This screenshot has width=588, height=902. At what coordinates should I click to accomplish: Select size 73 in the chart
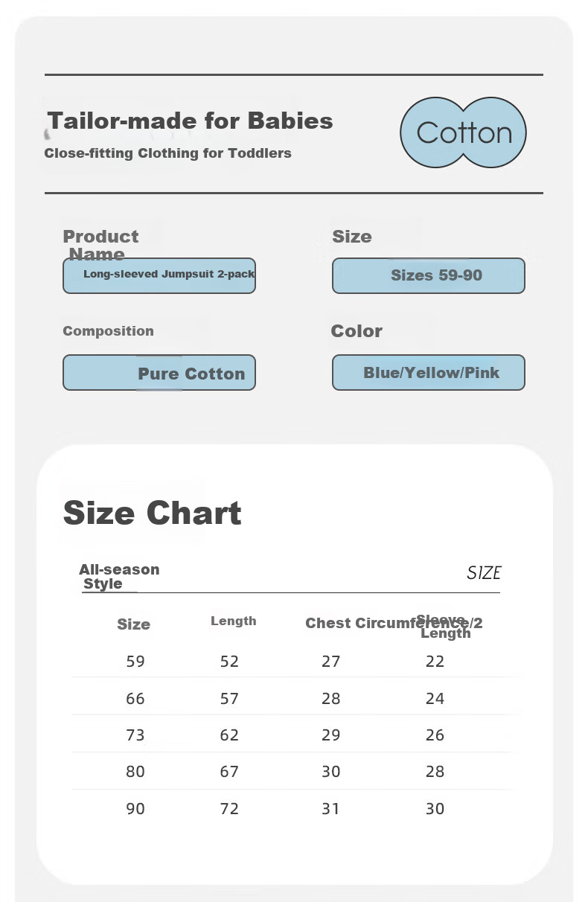coord(135,735)
